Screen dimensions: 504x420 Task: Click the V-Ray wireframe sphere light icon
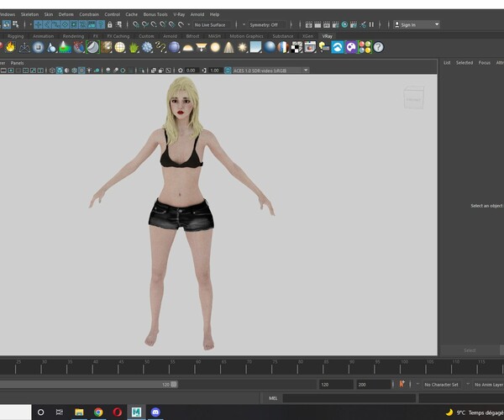[120, 48]
